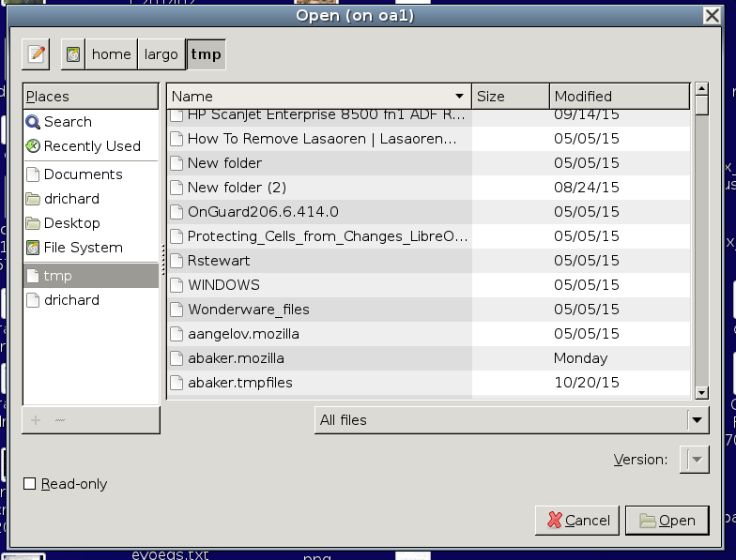The image size is (736, 560).
Task: Enable the Read-only checkbox
Action: [30, 484]
